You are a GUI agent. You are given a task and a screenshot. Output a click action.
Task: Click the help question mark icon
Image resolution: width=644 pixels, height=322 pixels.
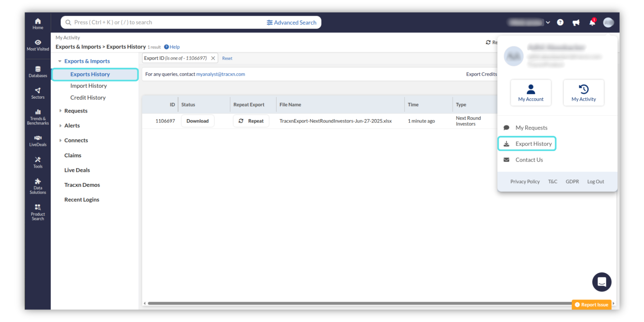560,22
